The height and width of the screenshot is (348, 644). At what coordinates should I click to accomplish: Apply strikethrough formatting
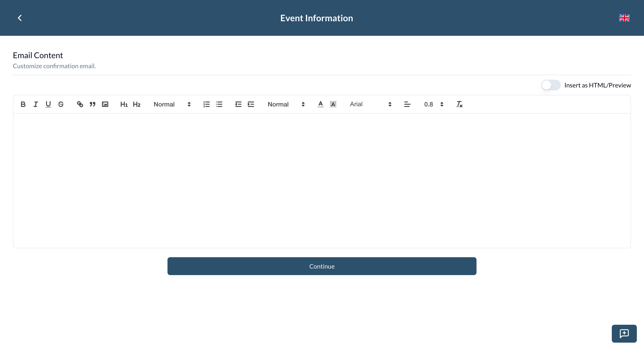[61, 104]
